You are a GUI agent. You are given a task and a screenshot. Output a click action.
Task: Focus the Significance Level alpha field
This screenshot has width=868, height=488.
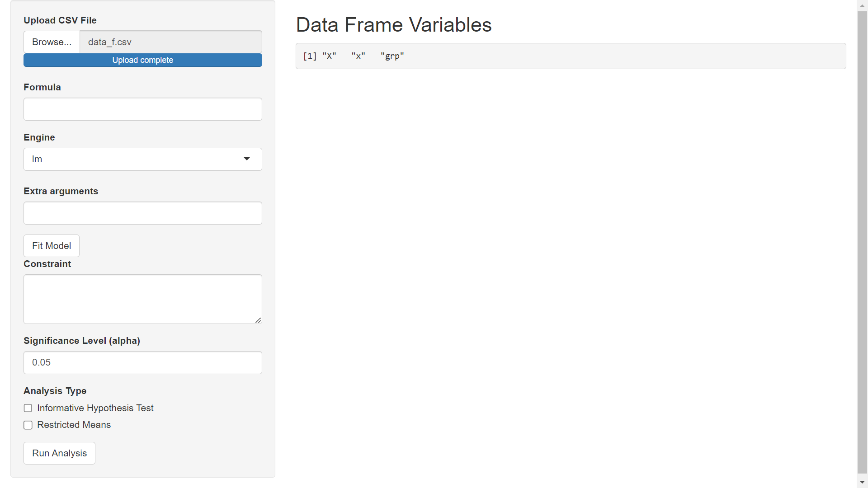point(143,363)
